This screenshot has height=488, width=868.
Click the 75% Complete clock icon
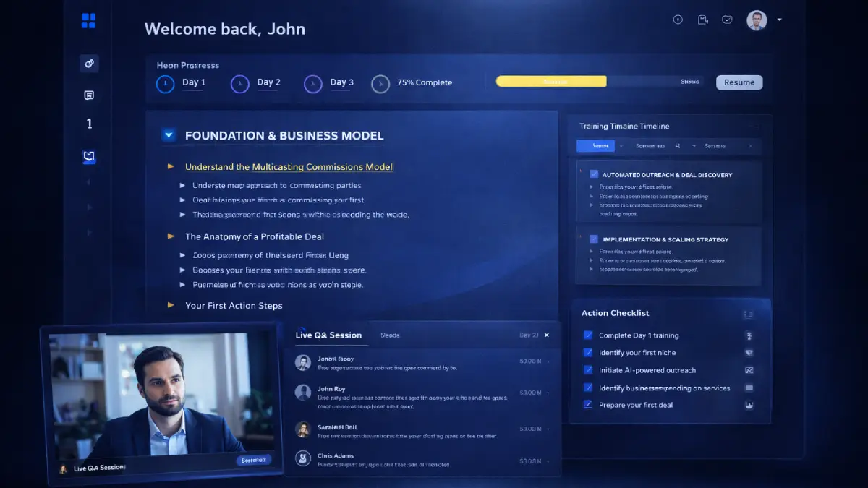point(380,84)
